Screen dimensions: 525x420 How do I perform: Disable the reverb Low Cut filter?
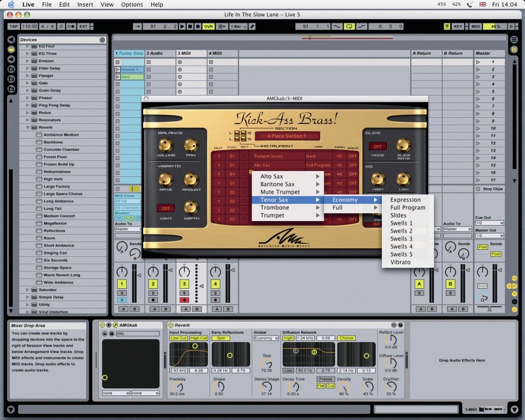178,338
